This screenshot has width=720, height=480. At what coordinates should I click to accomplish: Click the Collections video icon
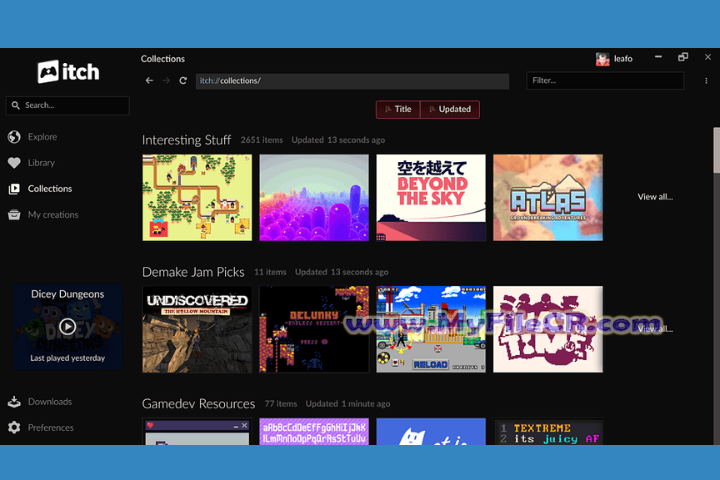pos(14,189)
